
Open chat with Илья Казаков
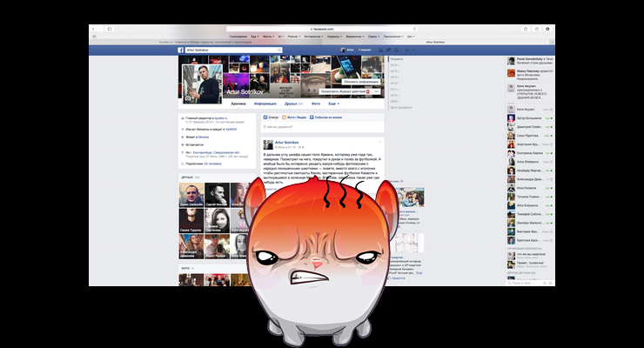(x=530, y=188)
